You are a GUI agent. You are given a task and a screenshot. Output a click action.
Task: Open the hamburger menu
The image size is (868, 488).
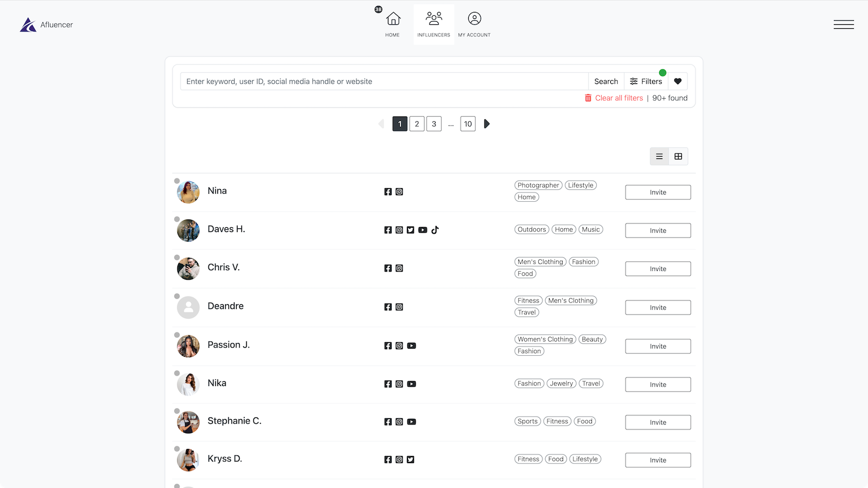(x=844, y=24)
